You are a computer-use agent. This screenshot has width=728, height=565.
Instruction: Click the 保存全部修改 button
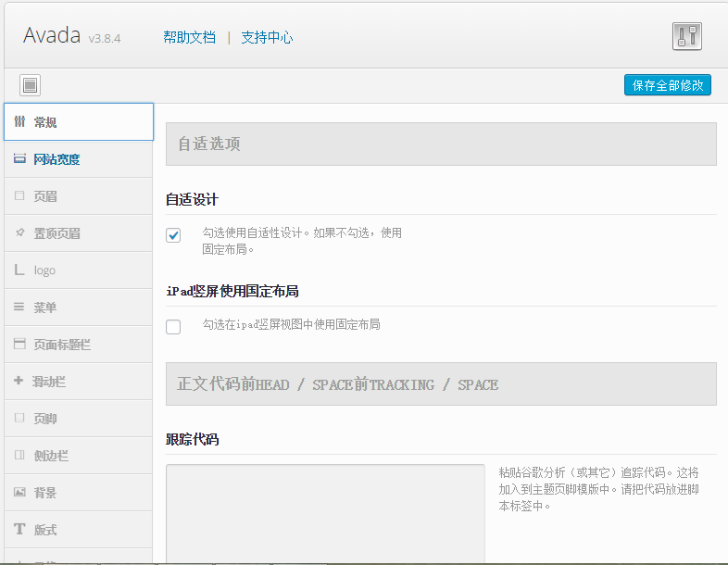[x=667, y=85]
